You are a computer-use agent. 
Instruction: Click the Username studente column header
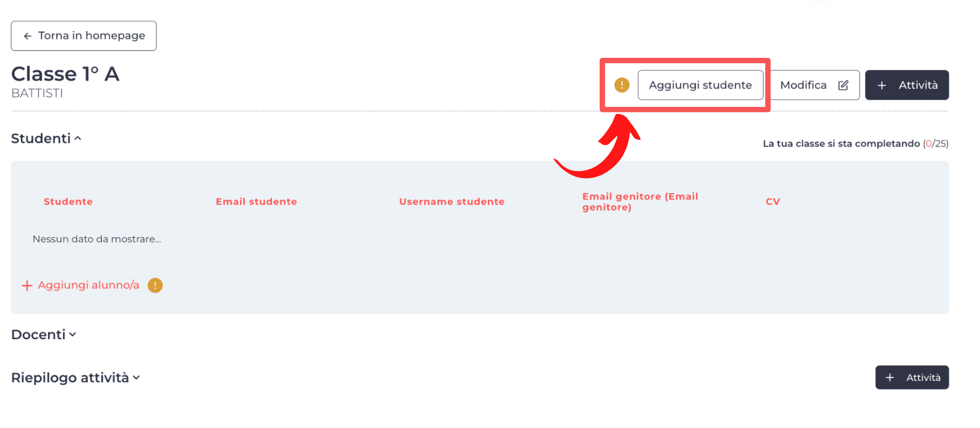pos(451,202)
